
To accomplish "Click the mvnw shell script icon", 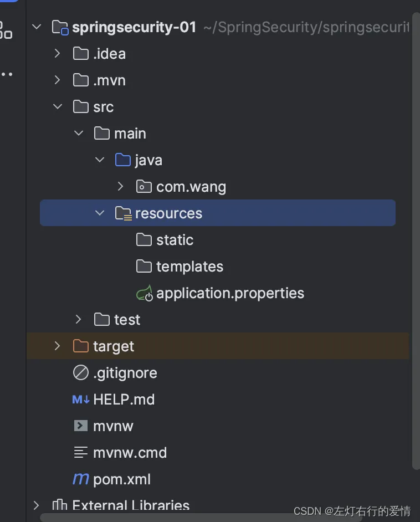I will pyautogui.click(x=80, y=426).
